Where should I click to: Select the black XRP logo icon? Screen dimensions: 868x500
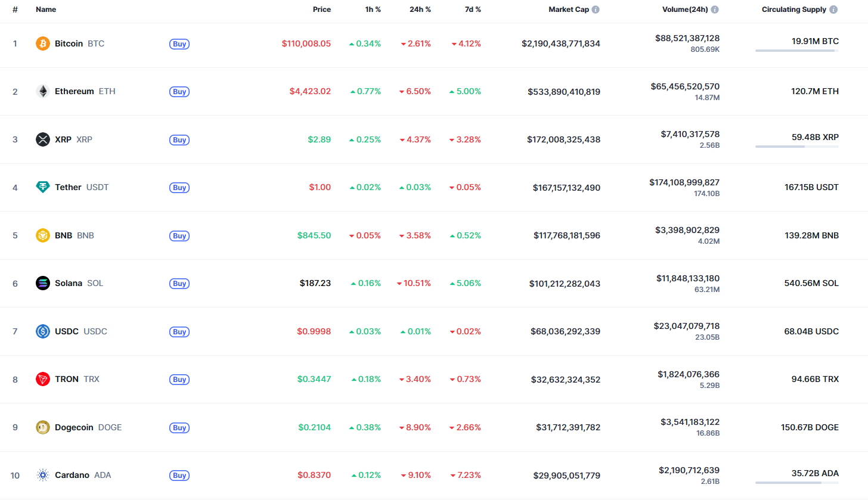(x=43, y=139)
